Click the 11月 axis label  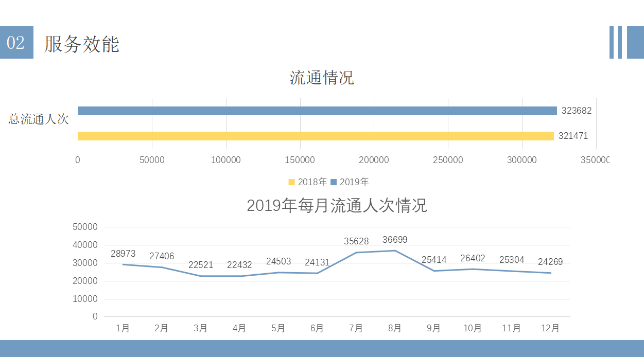click(512, 328)
